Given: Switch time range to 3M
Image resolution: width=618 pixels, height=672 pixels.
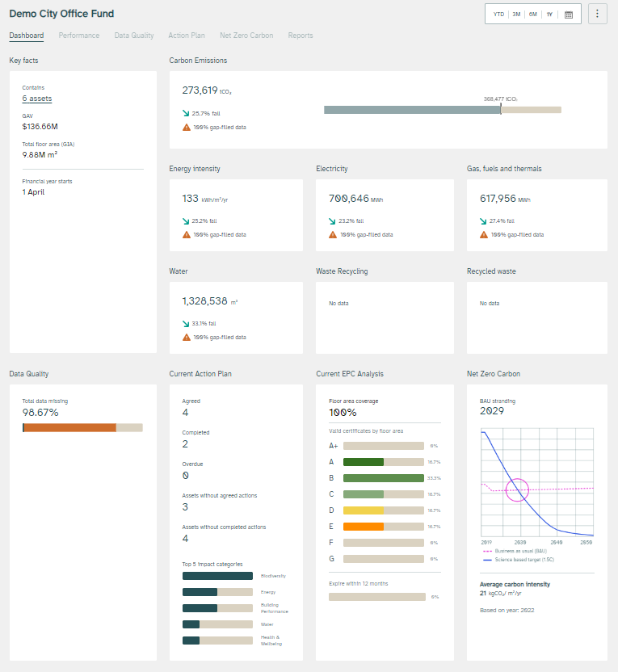Looking at the screenshot, I should click(x=516, y=15).
